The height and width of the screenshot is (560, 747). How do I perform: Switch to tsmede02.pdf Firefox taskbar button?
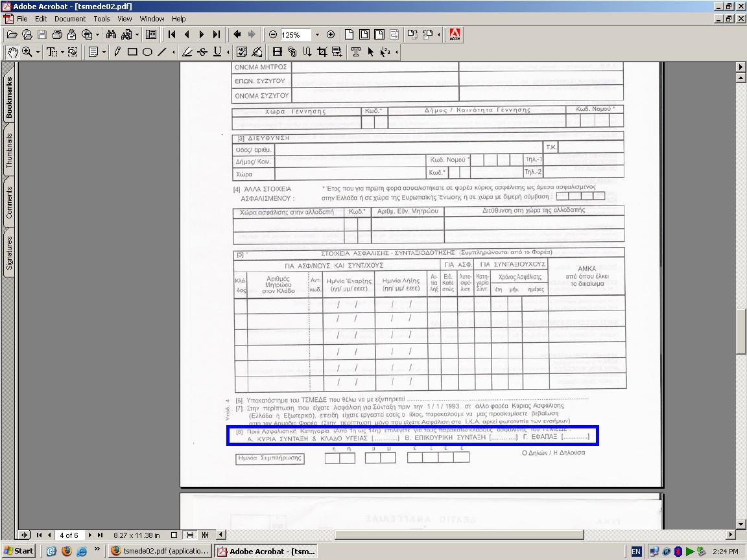tap(160, 551)
